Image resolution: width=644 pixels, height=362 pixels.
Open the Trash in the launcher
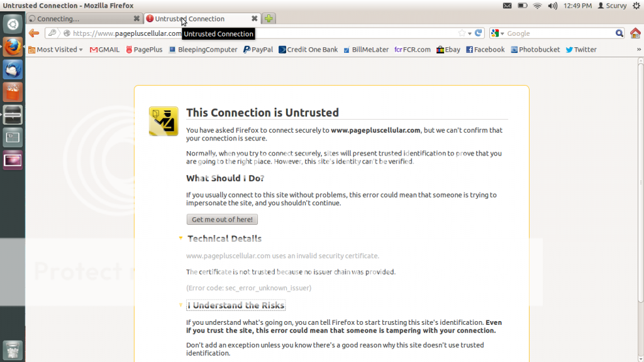pyautogui.click(x=13, y=350)
